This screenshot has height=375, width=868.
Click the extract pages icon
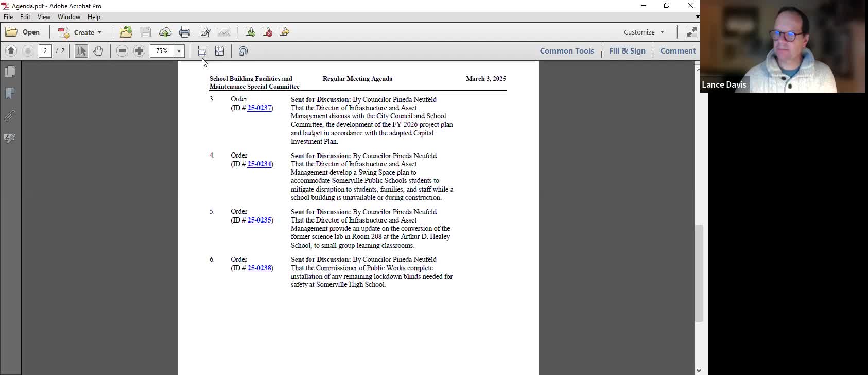284,32
